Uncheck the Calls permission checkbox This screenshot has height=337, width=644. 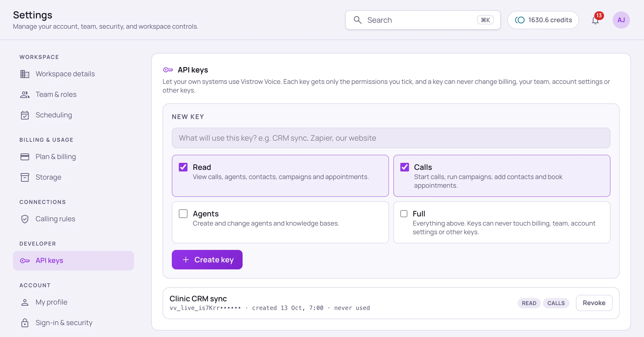404,167
